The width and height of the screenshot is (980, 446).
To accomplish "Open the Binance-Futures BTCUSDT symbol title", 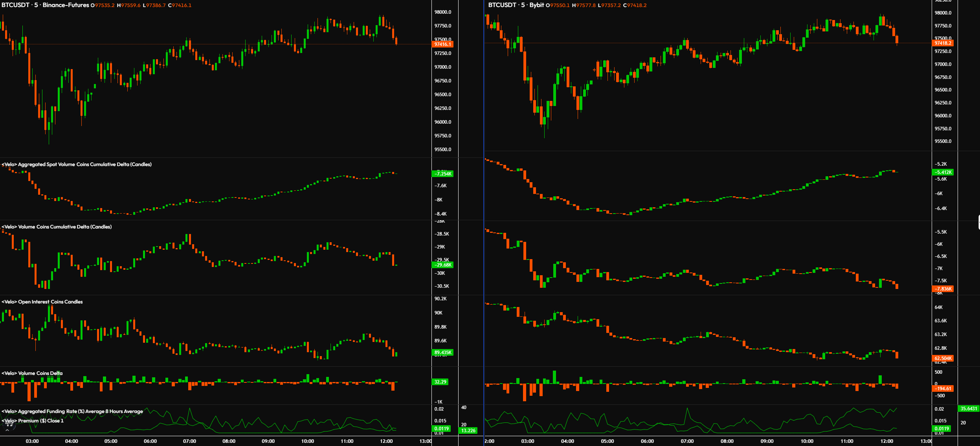I will point(45,5).
